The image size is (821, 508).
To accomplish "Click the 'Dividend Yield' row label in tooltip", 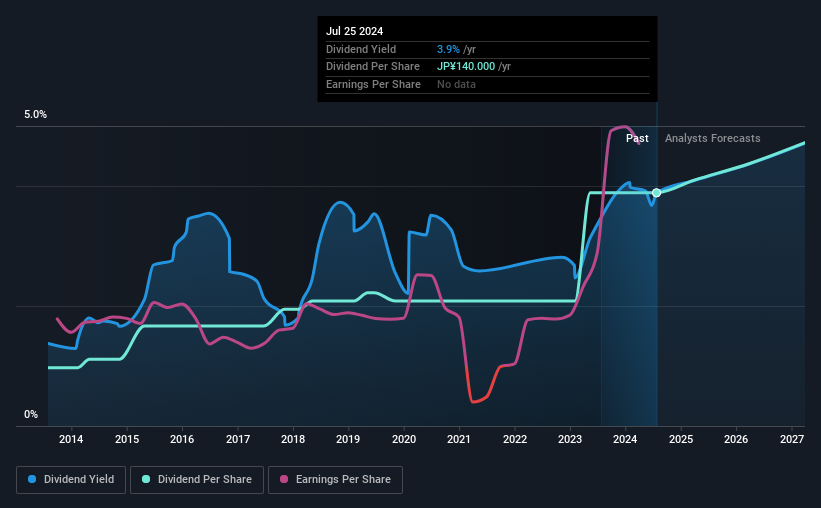I will click(361, 49).
